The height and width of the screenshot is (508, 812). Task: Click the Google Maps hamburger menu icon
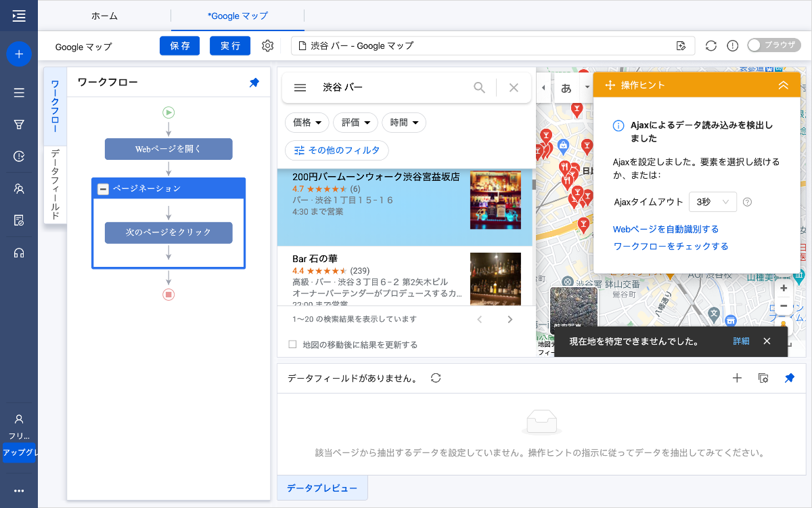click(x=300, y=87)
